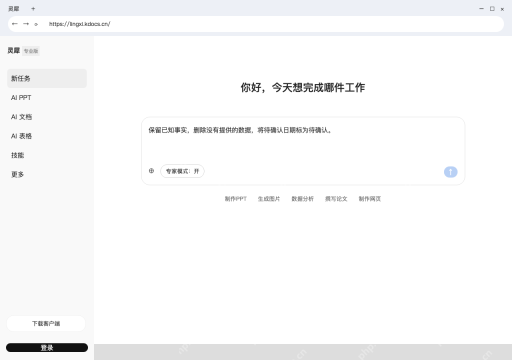512x360 pixels.
Task: Reload the page with refresh icon
Action: pos(36,24)
